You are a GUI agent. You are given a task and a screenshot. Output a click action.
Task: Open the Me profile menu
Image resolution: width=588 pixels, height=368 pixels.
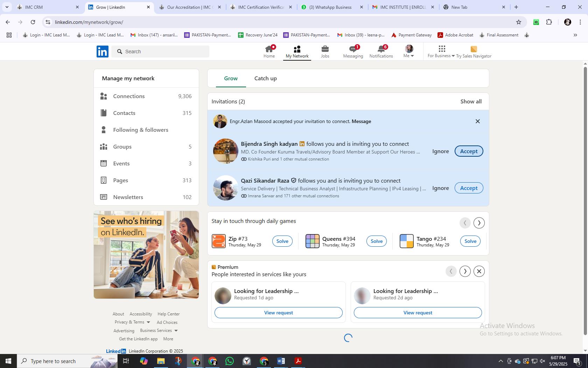click(x=409, y=52)
